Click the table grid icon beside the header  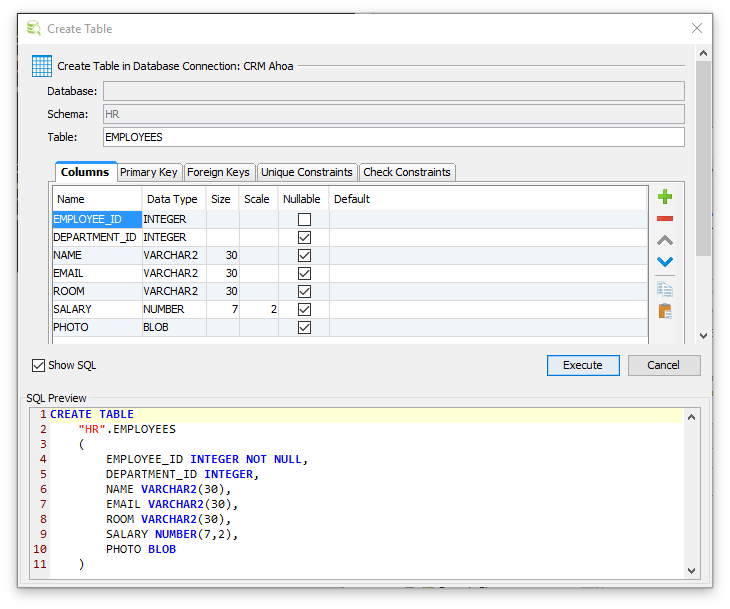[42, 66]
